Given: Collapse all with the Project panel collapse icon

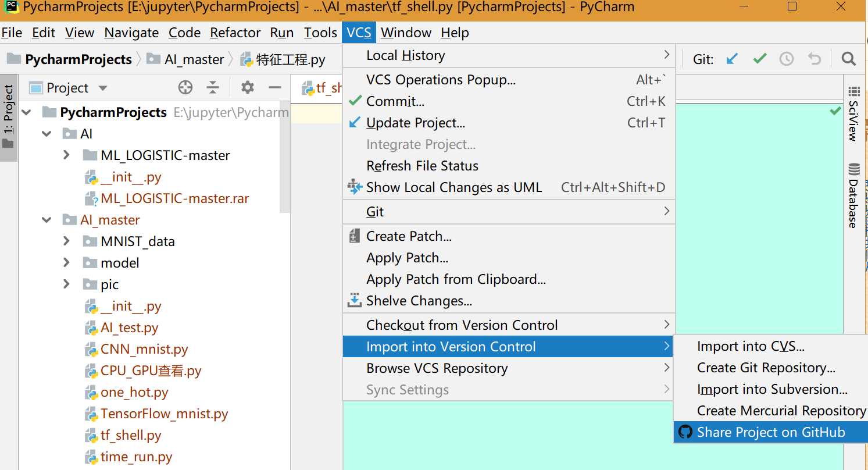Looking at the screenshot, I should (x=213, y=88).
